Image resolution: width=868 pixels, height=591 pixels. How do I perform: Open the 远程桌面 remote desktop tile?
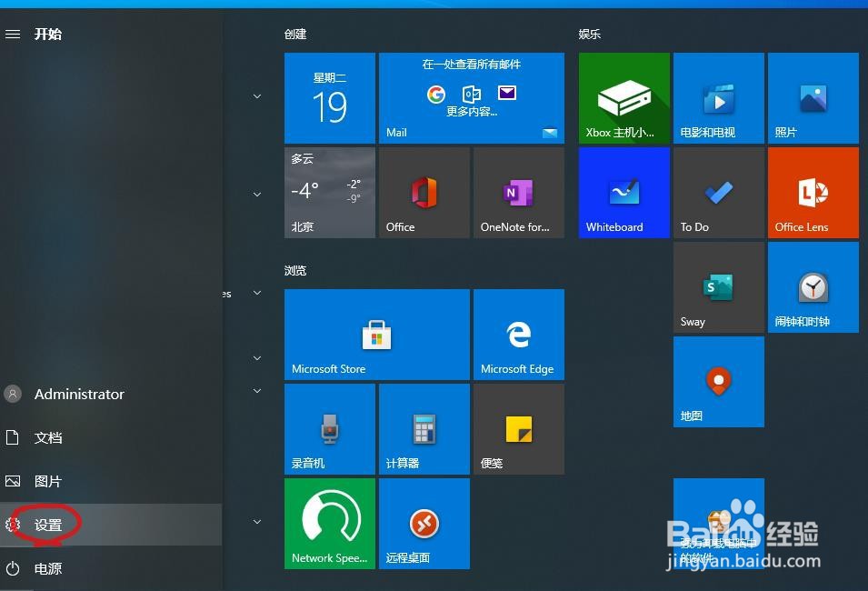point(424,524)
